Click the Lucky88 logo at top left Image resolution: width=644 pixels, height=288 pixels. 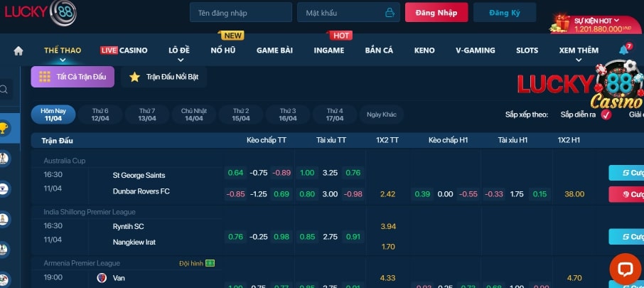[40, 12]
